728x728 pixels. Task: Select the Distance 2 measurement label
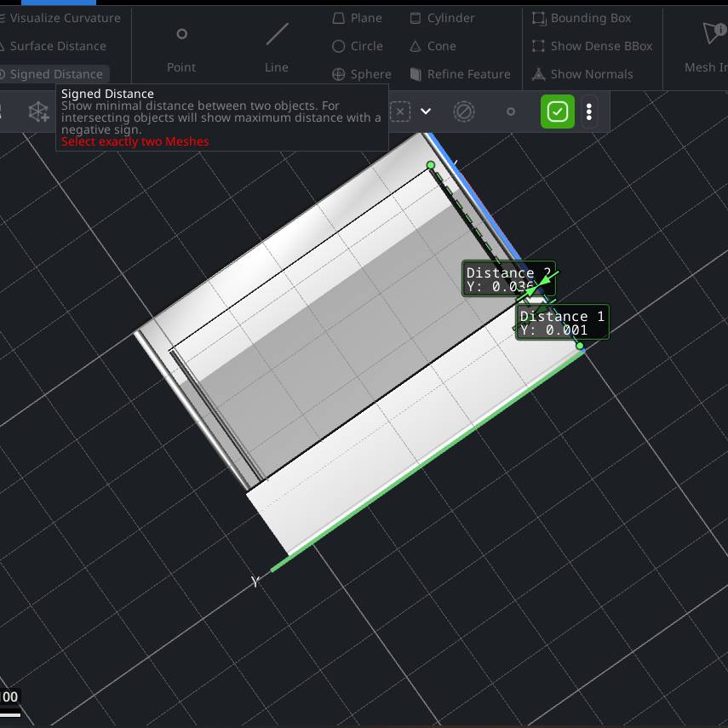pos(507,279)
